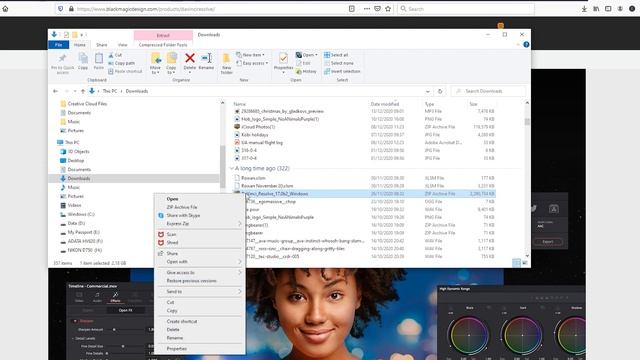640x360 pixels.
Task: Choose Properties in the context menu
Action: [177, 349]
